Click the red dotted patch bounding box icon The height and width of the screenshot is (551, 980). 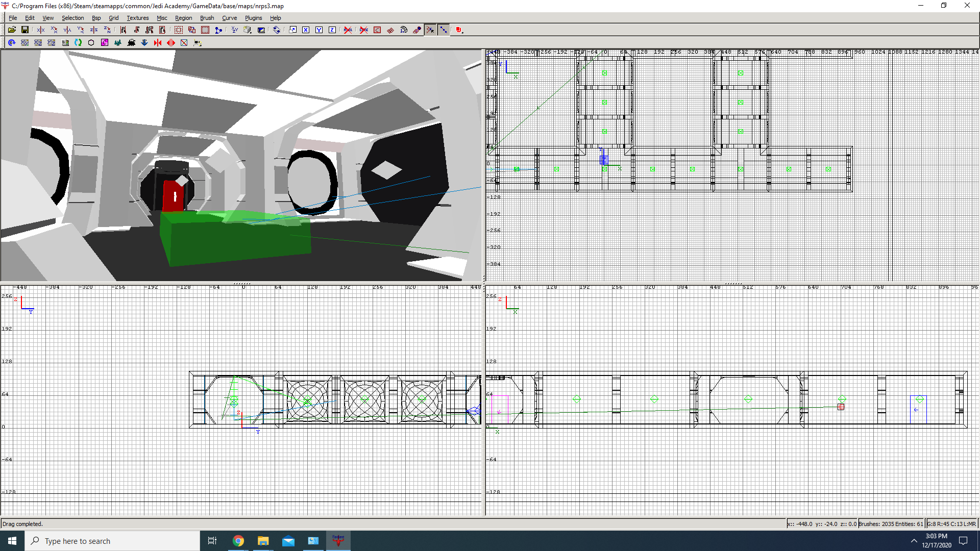[x=377, y=30]
